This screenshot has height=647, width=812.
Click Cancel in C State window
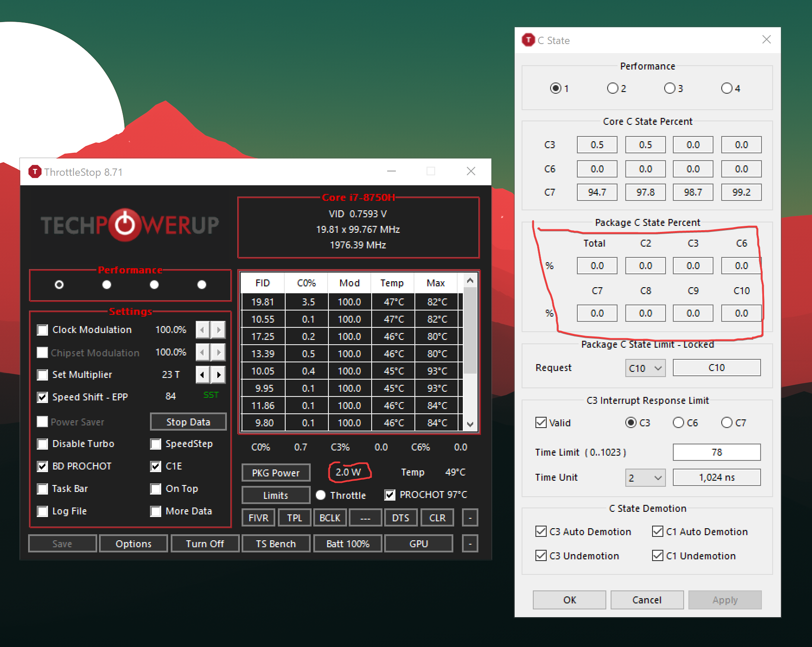click(647, 600)
